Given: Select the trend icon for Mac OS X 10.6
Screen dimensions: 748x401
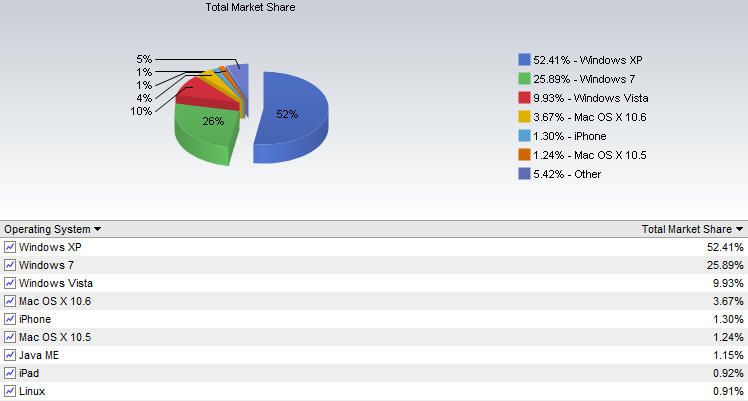Looking at the screenshot, I should (10, 301).
